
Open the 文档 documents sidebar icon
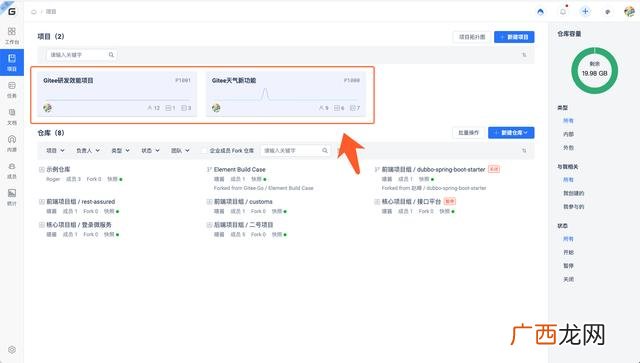[12, 116]
